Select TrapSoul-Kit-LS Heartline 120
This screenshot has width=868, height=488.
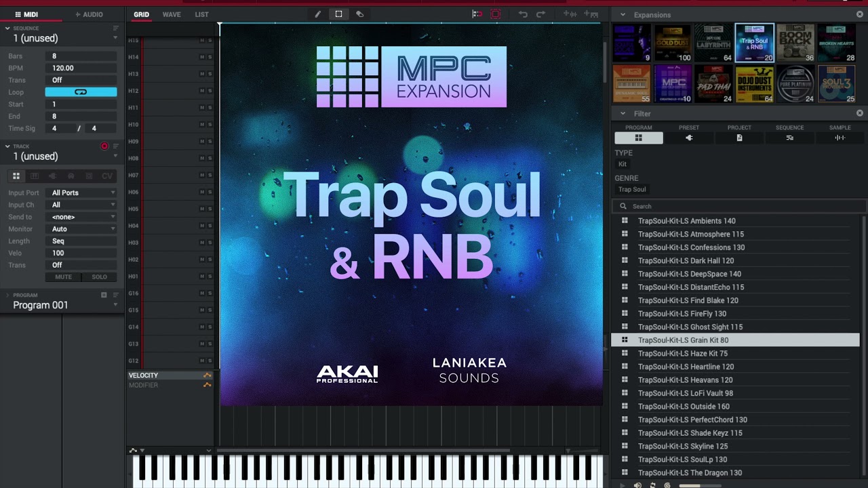click(x=735, y=367)
